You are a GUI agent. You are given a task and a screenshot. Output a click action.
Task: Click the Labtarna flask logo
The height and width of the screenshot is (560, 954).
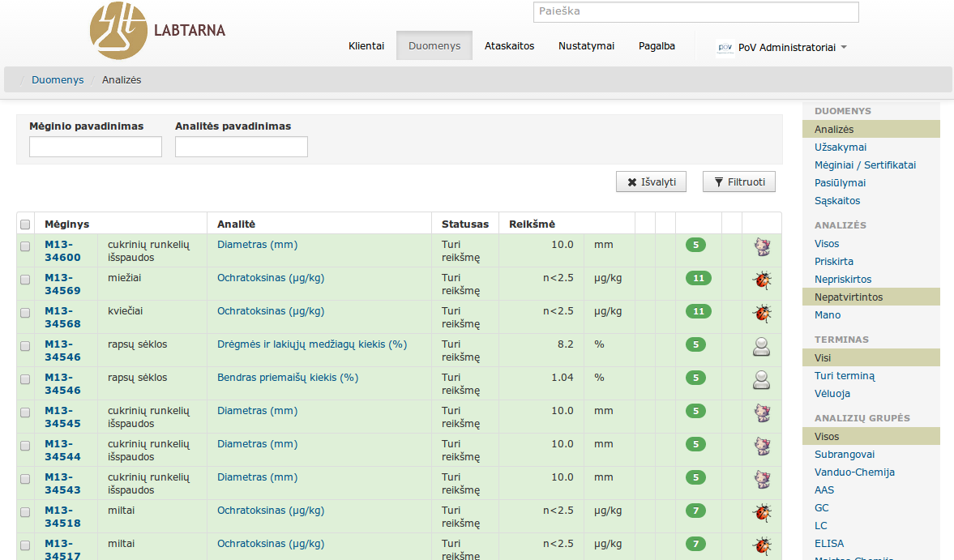point(118,31)
